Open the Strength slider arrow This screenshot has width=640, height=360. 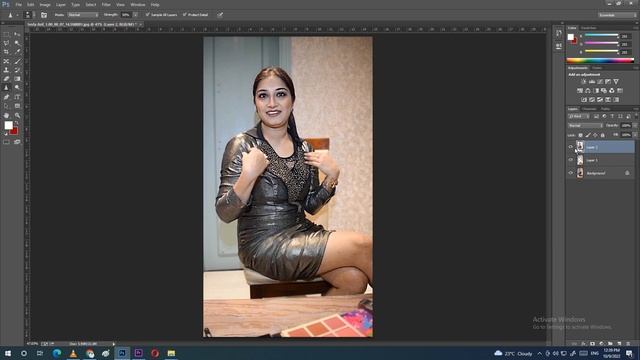(x=136, y=15)
